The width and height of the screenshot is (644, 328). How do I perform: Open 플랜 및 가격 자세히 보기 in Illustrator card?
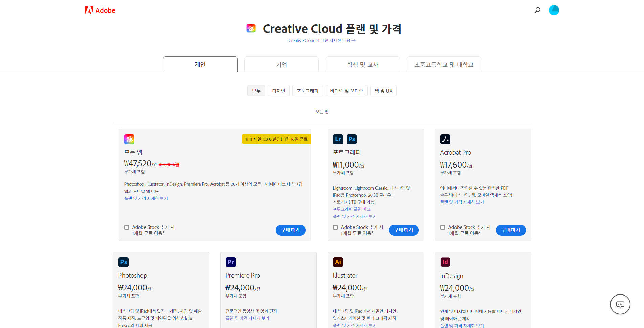coord(355,325)
